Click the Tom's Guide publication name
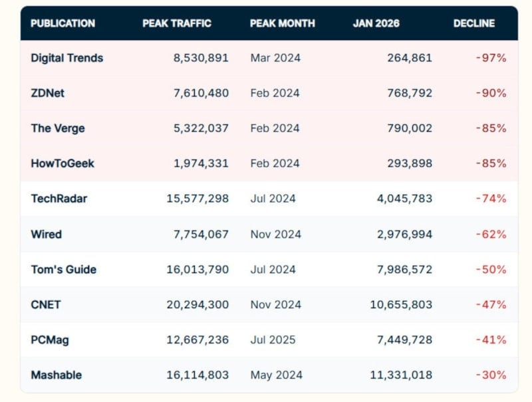 click(63, 269)
